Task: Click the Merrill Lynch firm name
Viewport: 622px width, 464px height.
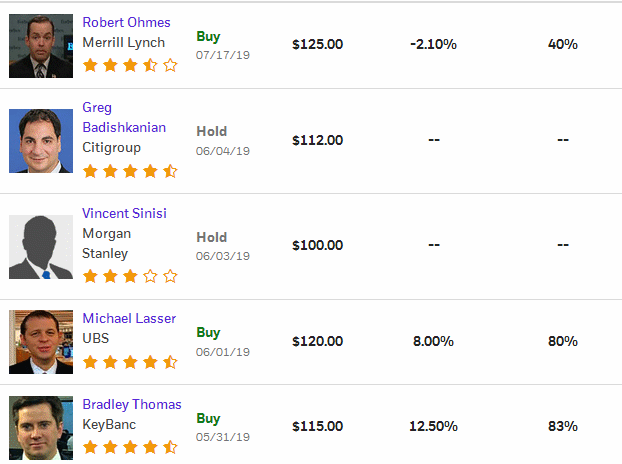Action: (x=123, y=42)
